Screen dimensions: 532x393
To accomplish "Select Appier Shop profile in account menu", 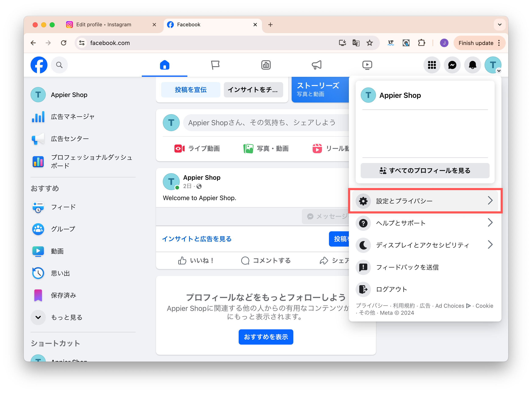I will [x=425, y=95].
